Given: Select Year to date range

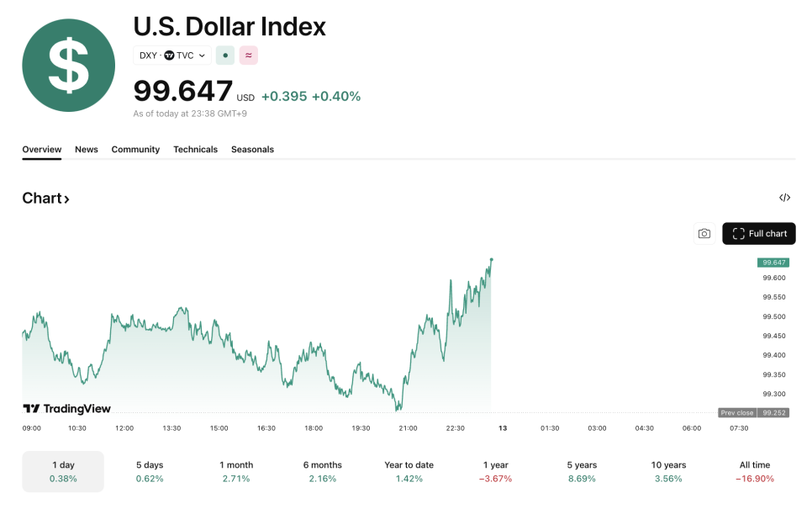Looking at the screenshot, I should click(409, 471).
